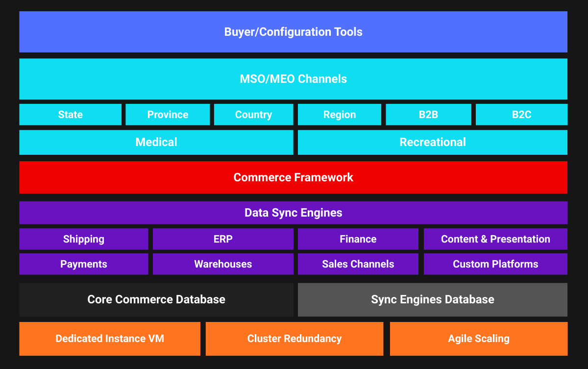Click the B2B block

point(428,114)
